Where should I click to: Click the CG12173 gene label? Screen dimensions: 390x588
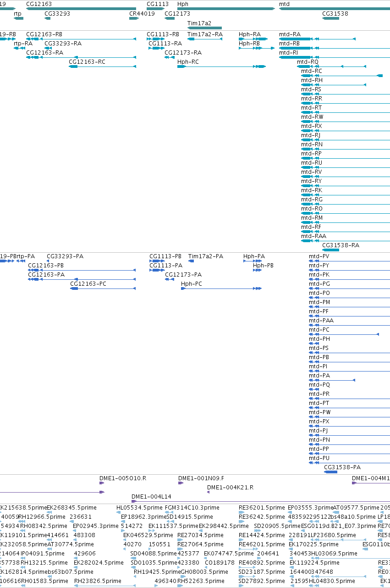click(x=177, y=13)
